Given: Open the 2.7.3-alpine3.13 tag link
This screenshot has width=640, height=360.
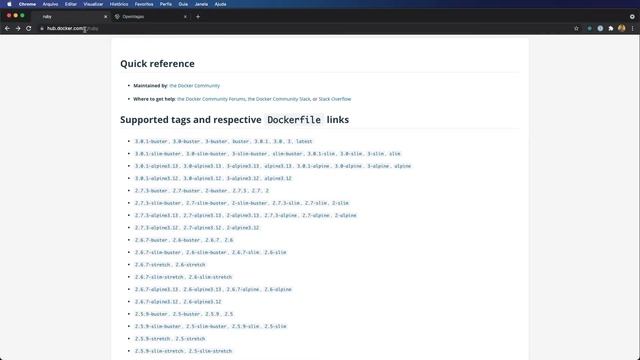Looking at the screenshot, I should point(156,215).
